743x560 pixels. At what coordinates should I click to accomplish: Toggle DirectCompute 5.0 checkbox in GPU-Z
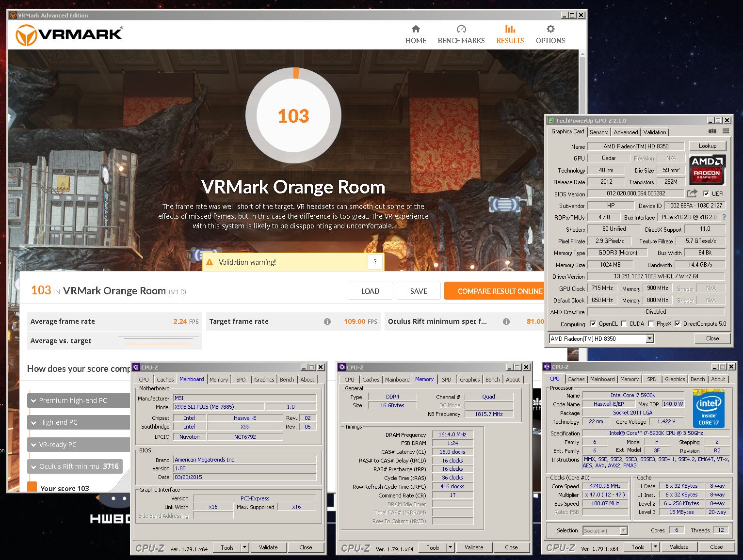678,324
